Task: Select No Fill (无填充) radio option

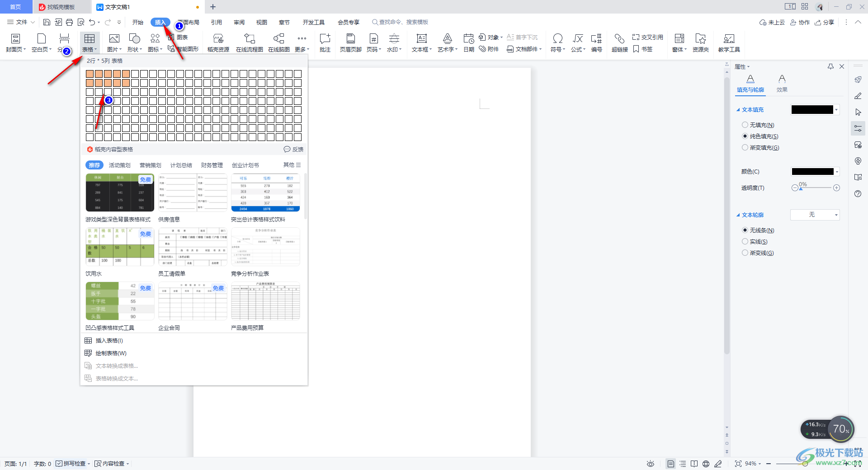Action: tap(758, 125)
